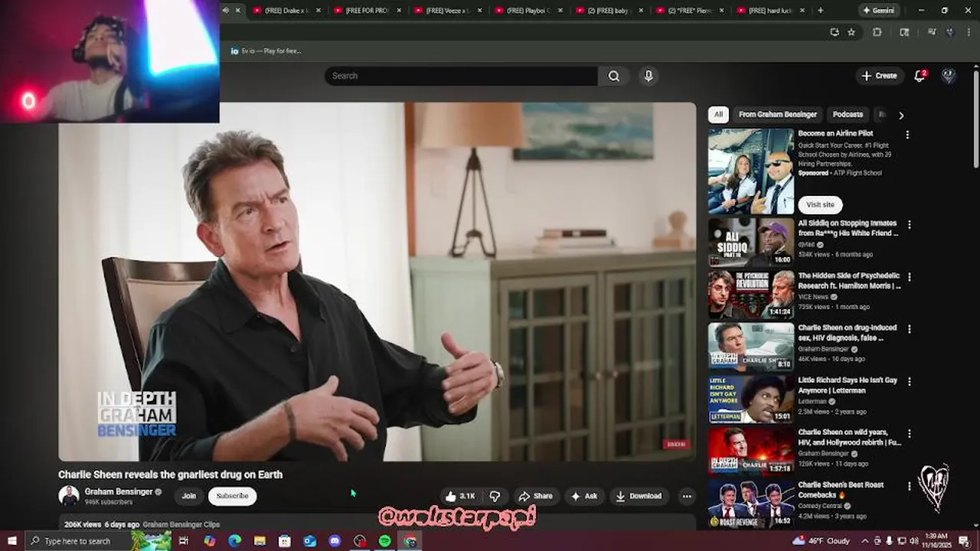Open Copilot icon on the taskbar
The height and width of the screenshot is (551, 980).
tap(210, 541)
